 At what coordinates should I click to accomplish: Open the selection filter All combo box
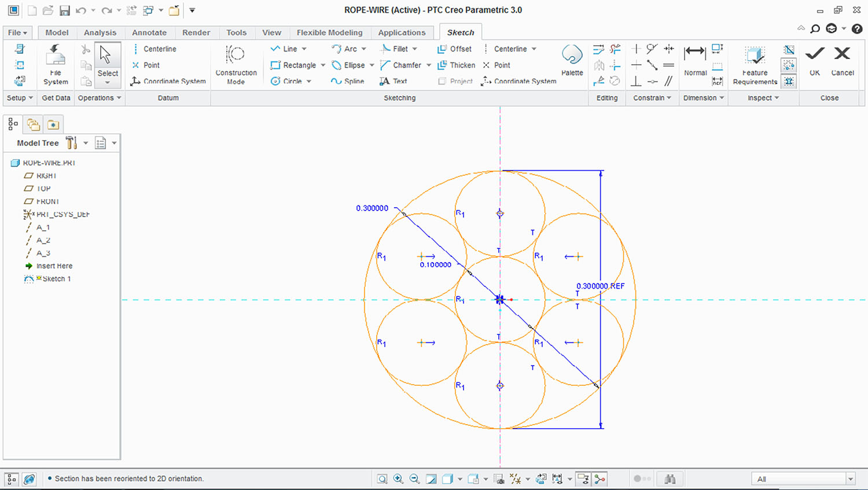[803, 478]
